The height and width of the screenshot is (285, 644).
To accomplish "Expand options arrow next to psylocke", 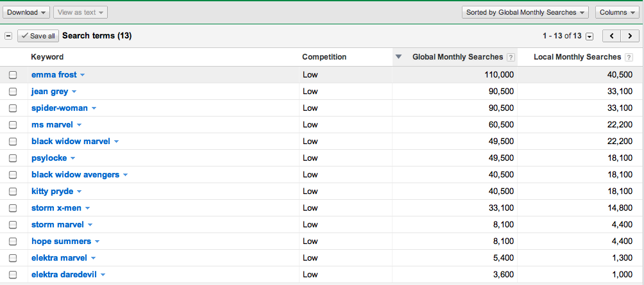I will (x=72, y=158).
